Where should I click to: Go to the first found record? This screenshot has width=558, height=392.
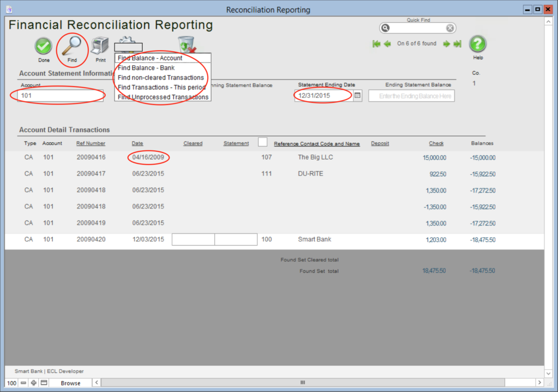coord(376,44)
